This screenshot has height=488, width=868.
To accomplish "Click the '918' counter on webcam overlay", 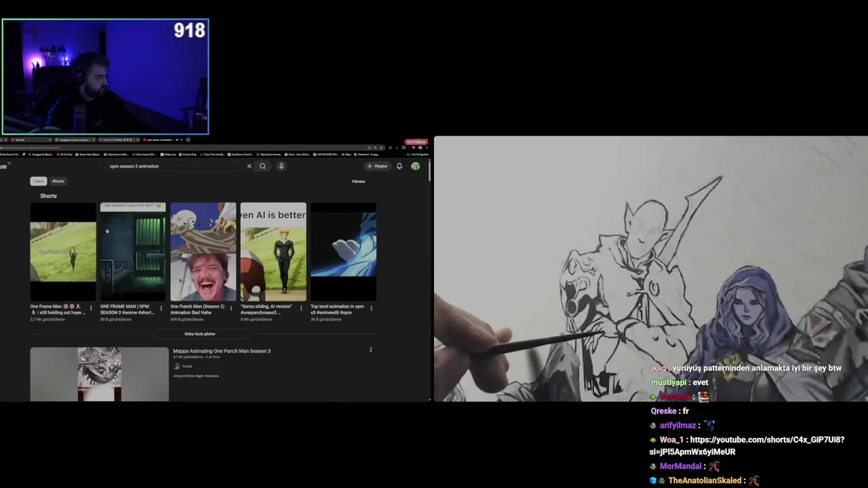I will click(x=189, y=30).
